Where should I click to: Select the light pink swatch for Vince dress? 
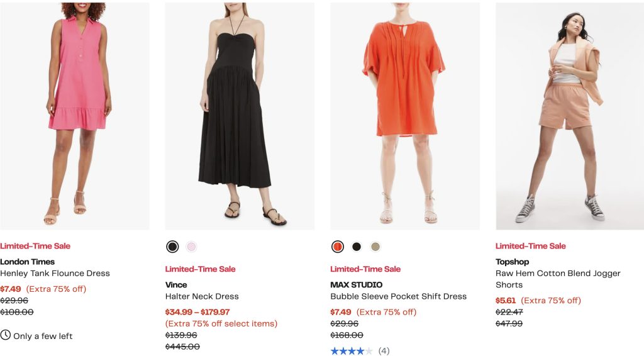click(191, 247)
